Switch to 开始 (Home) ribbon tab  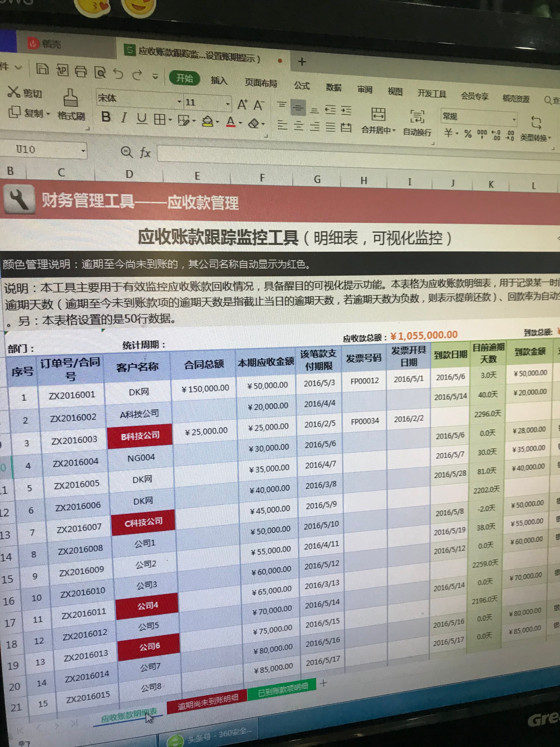tap(184, 78)
